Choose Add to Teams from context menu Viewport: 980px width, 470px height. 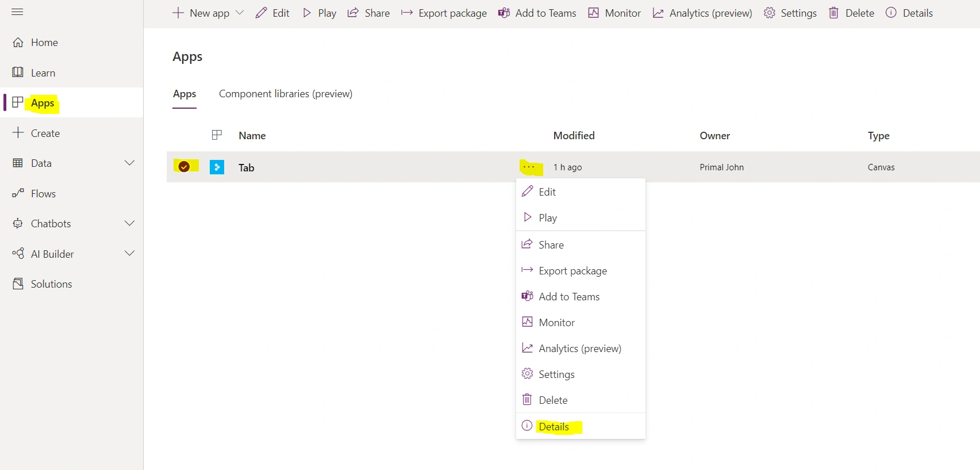(581, 297)
